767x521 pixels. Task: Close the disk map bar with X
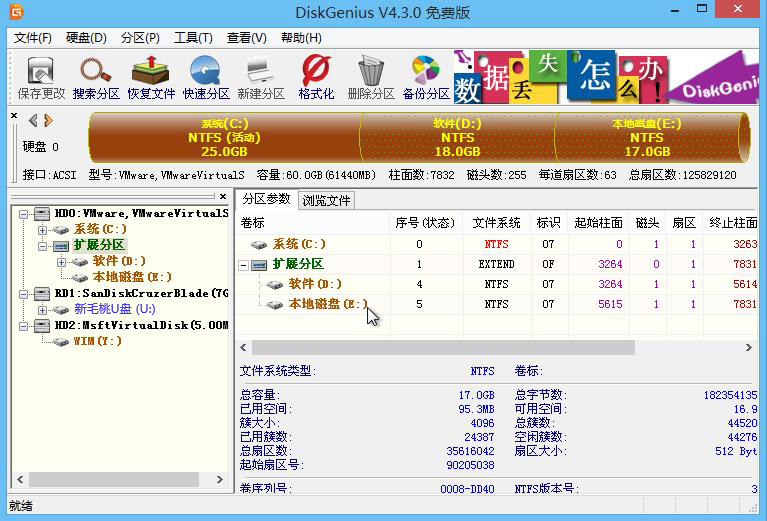[x=14, y=116]
